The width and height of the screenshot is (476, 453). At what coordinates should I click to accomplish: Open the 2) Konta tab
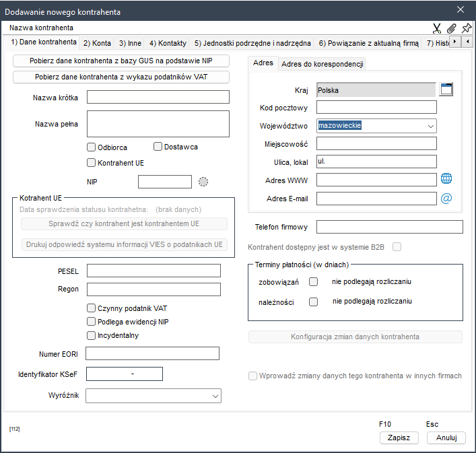[x=97, y=43]
